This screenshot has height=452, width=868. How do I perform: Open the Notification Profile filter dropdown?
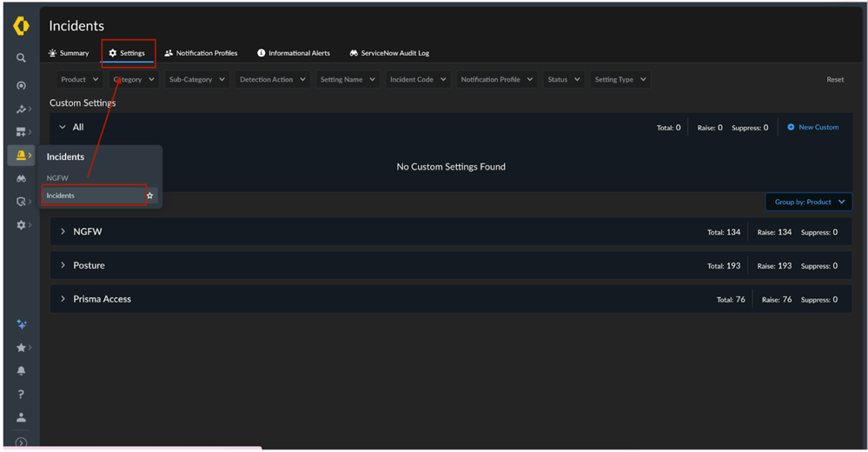tap(496, 79)
